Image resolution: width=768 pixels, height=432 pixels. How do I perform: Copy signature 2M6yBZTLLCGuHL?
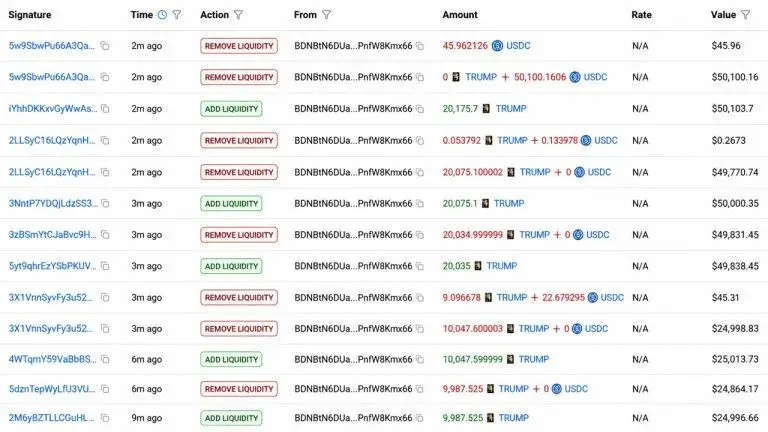[105, 418]
